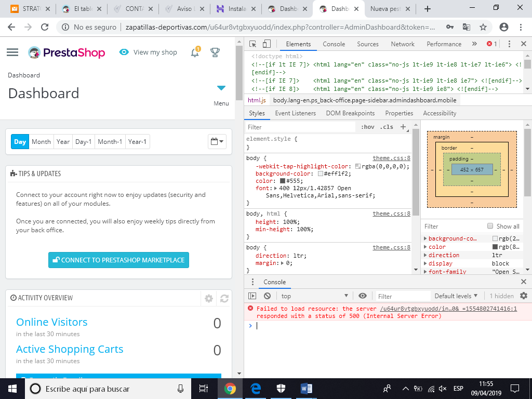Expand the top context selector dropdown
Image resolution: width=532 pixels, height=399 pixels.
click(x=315, y=296)
